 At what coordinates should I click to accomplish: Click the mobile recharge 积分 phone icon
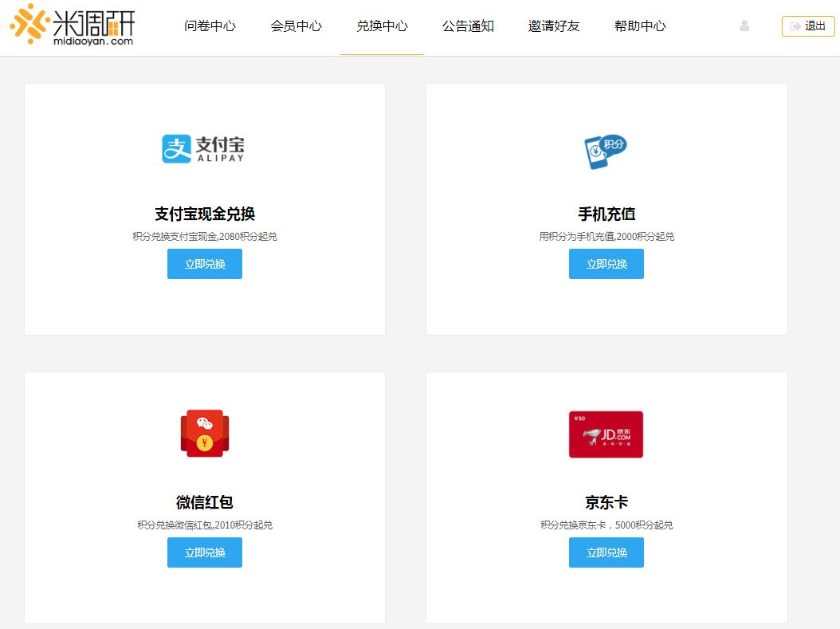[x=606, y=151]
